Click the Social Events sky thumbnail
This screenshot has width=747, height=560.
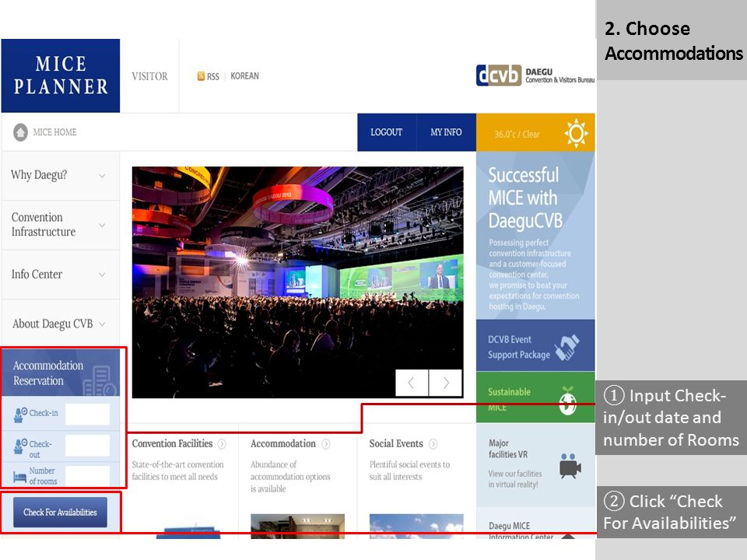(x=416, y=527)
